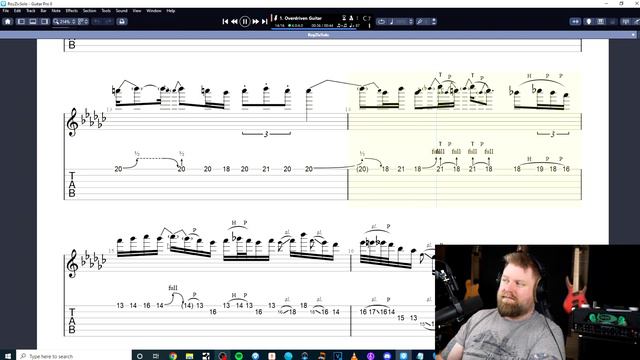640x360 pixels.
Task: Open the Window menu
Action: tap(154, 11)
